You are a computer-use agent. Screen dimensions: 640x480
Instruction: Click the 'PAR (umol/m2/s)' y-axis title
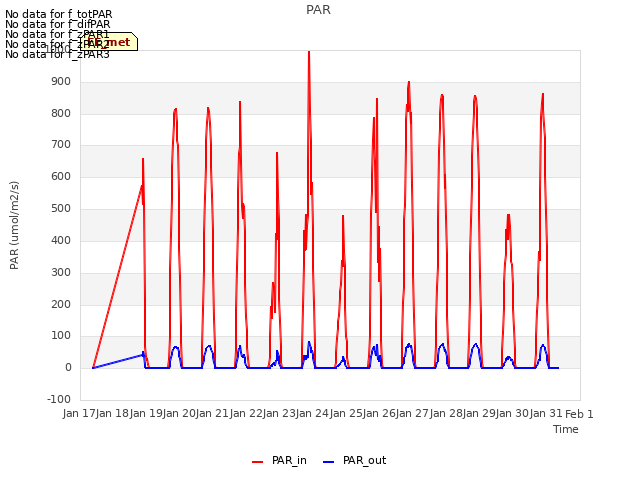(x=14, y=225)
